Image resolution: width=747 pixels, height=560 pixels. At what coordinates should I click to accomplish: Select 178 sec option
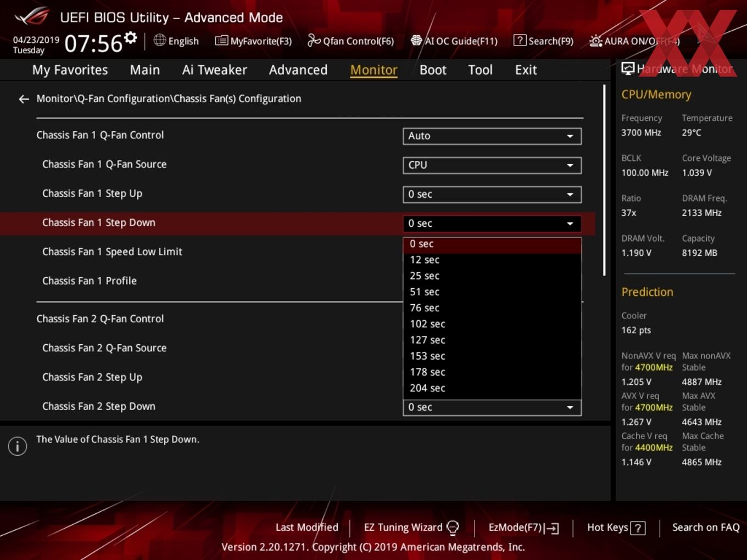pos(492,372)
